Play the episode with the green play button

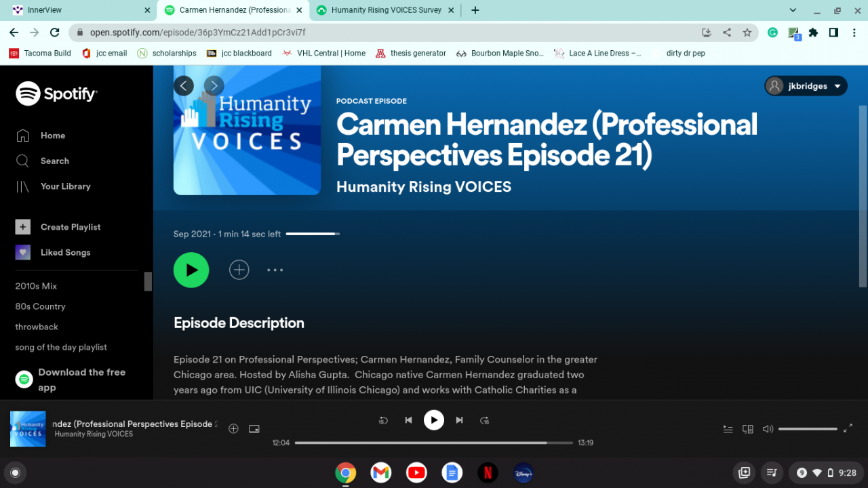pyautogui.click(x=191, y=270)
